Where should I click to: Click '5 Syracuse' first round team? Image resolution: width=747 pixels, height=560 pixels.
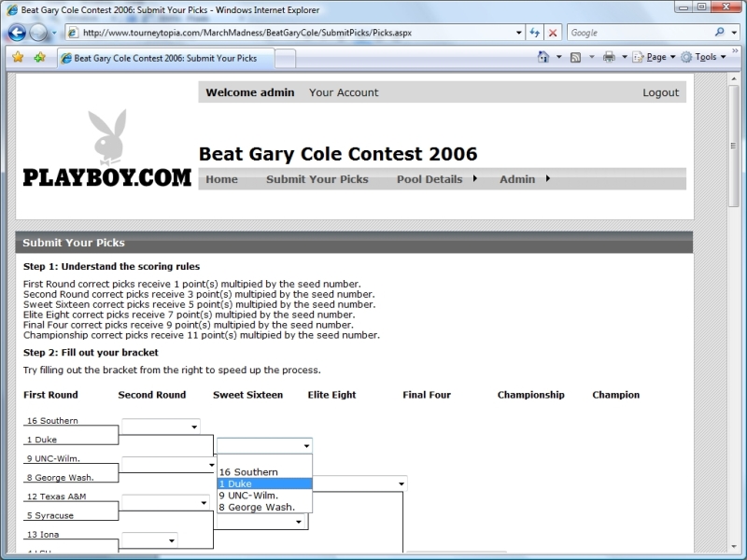coord(50,515)
